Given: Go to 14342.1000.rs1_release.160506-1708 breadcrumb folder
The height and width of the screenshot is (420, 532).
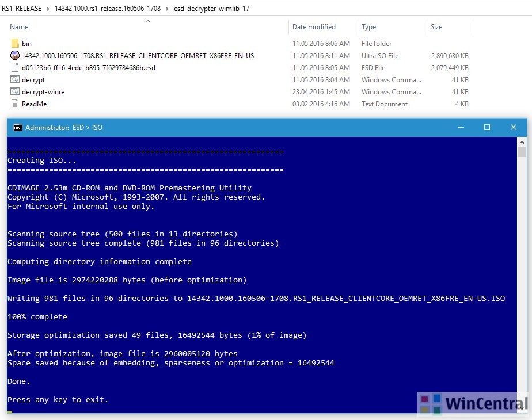Looking at the screenshot, I should [108, 9].
